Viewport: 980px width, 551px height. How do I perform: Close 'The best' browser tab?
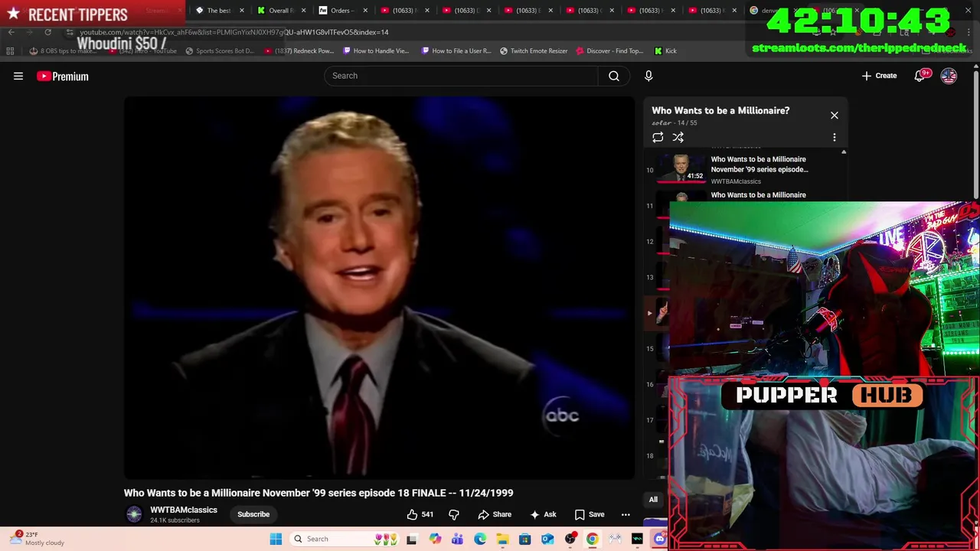tap(242, 11)
